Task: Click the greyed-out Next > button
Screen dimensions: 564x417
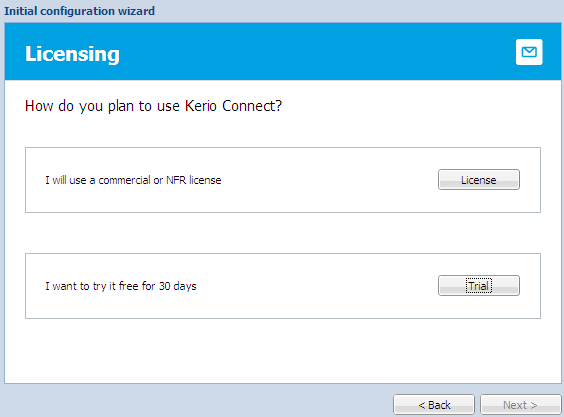Action: coord(520,405)
